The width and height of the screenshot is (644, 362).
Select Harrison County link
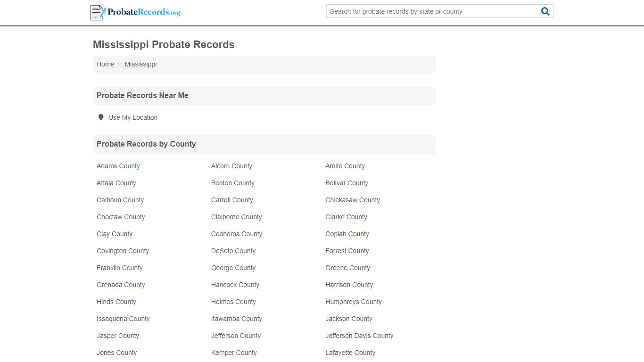[x=349, y=285]
